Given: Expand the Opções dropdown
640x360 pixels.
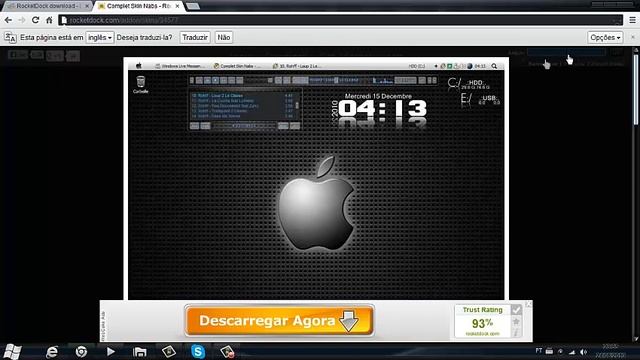Looking at the screenshot, I should tap(605, 38).
